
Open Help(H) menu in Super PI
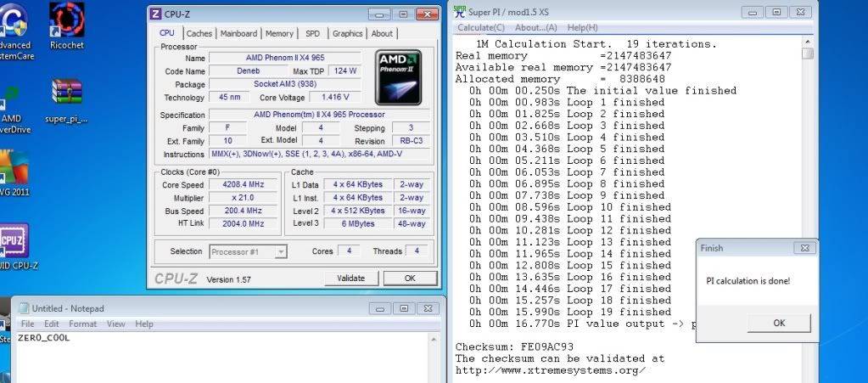click(x=582, y=28)
